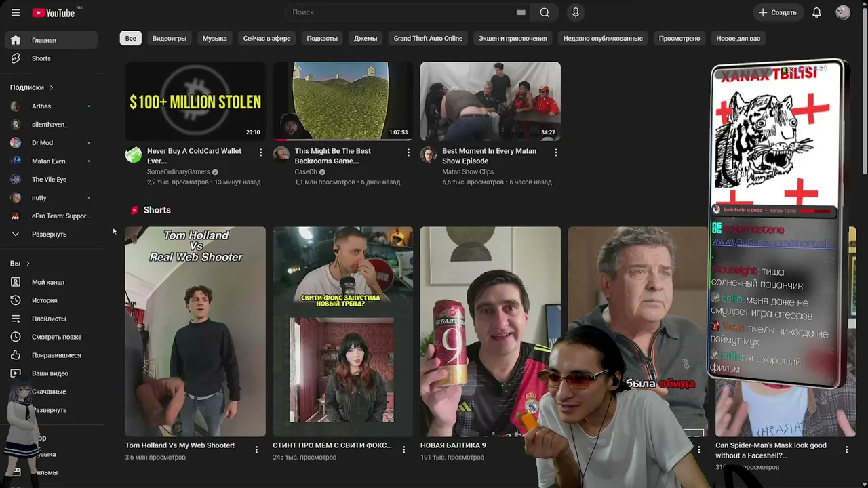This screenshot has height=488, width=868.
Task: Open Понравившиеся liked videos
Action: coord(52,355)
